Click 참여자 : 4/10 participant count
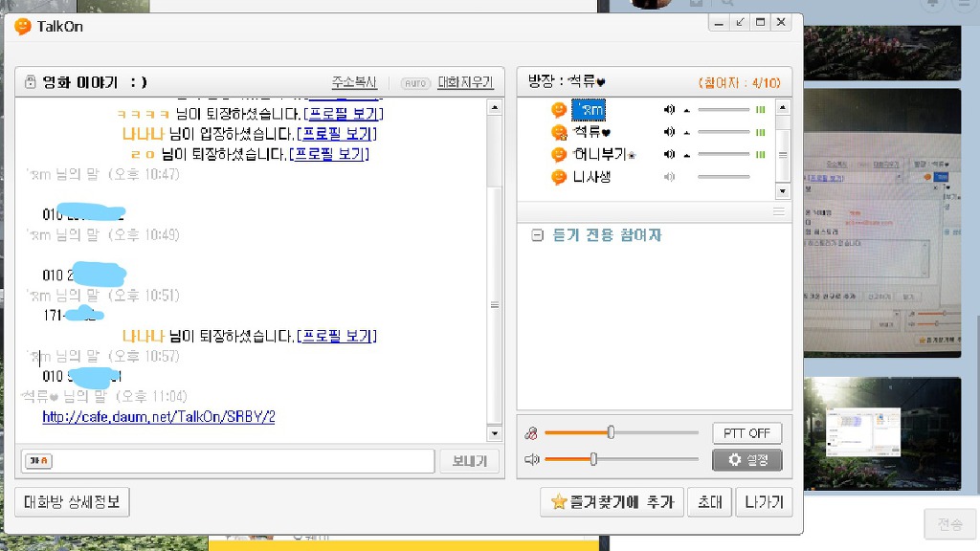 [740, 82]
